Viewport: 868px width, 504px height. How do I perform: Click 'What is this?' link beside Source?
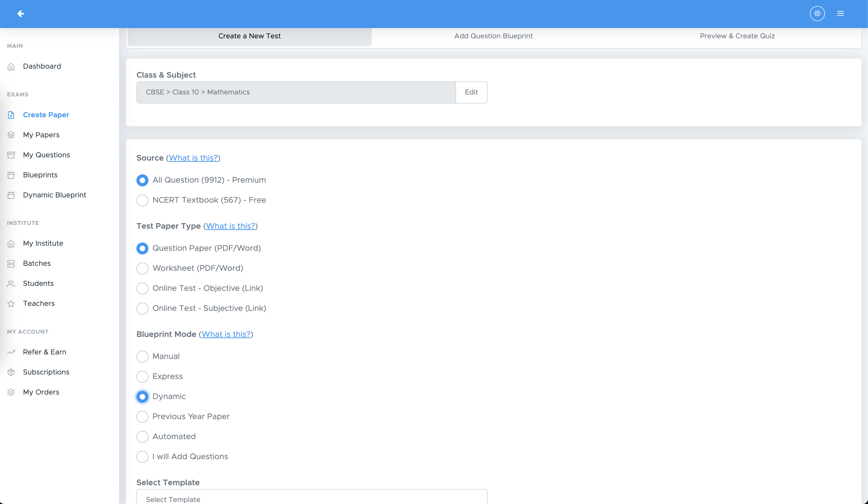point(193,158)
